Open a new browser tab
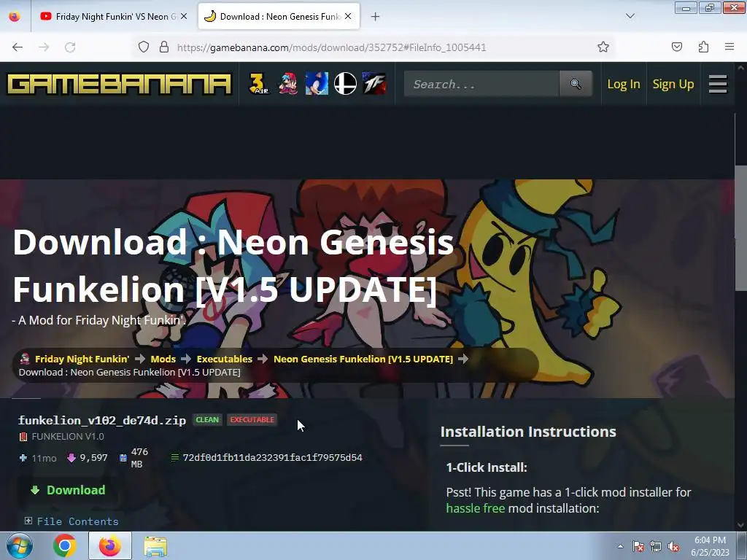This screenshot has height=560, width=747. (x=375, y=17)
